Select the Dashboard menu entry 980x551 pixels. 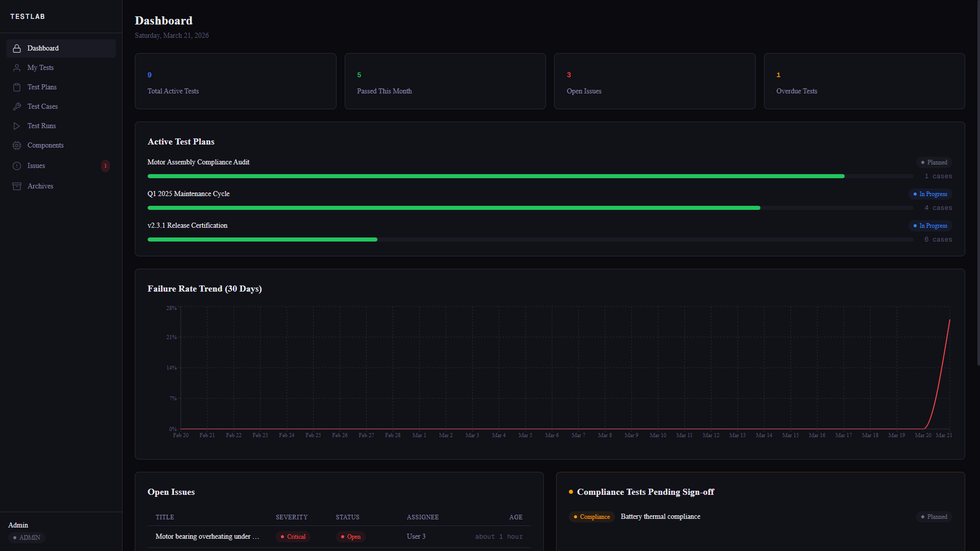[x=43, y=48]
